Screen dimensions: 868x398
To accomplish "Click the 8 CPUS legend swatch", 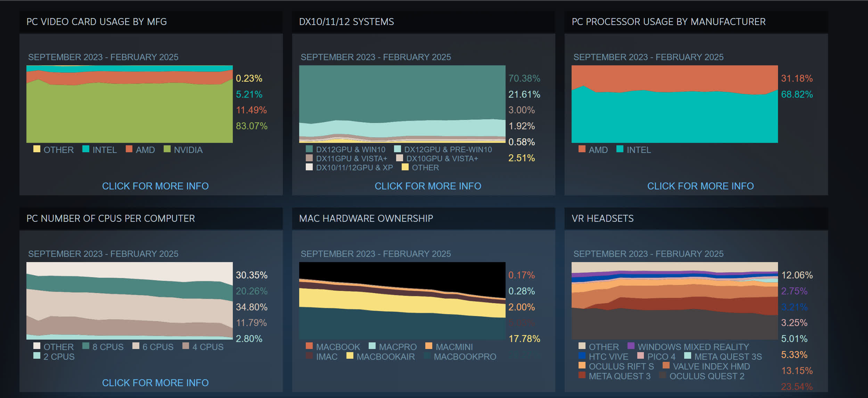I will [86, 346].
